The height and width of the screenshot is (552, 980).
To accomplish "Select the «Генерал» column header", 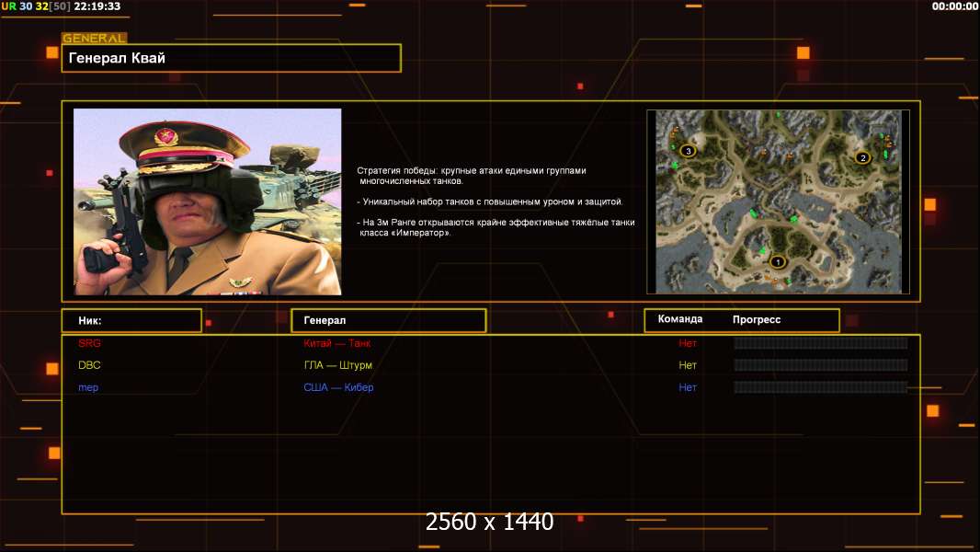I will pyautogui.click(x=389, y=321).
